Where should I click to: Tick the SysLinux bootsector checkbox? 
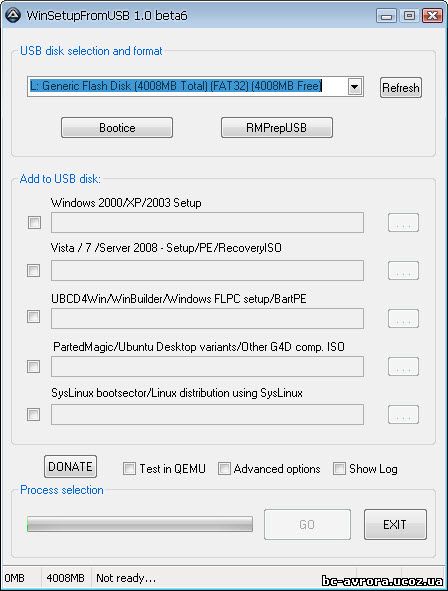pos(34,415)
